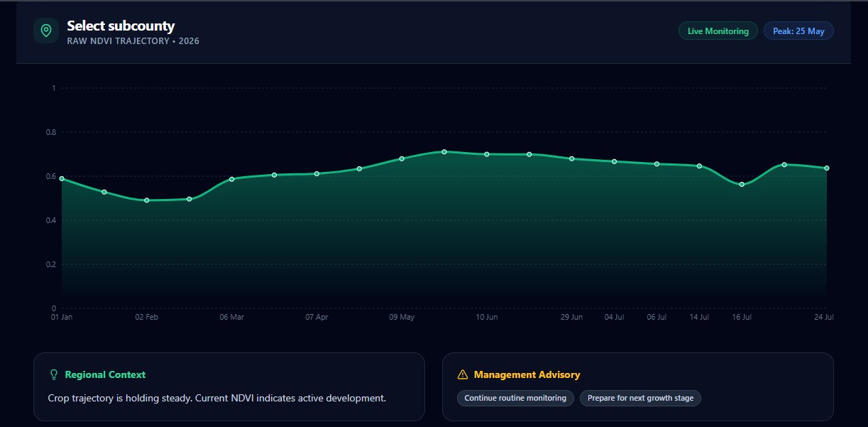
Task: Click the warning triangle icon in Management Advisory
Action: [463, 374]
